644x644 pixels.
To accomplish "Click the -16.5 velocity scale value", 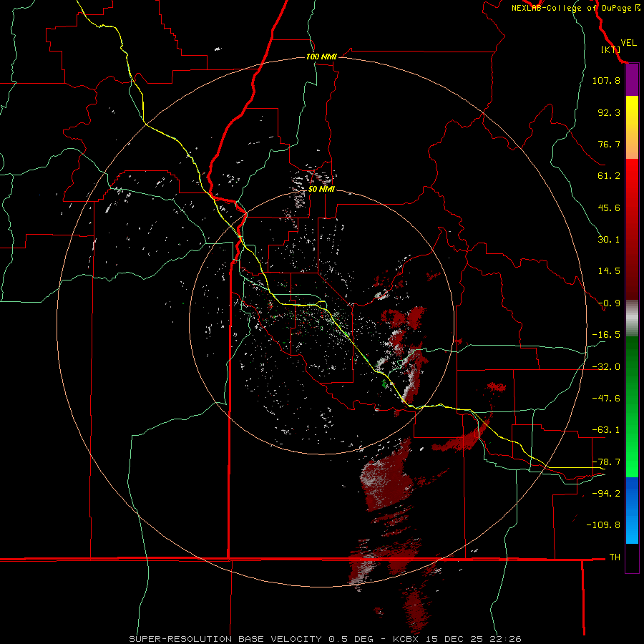I will pos(606,335).
